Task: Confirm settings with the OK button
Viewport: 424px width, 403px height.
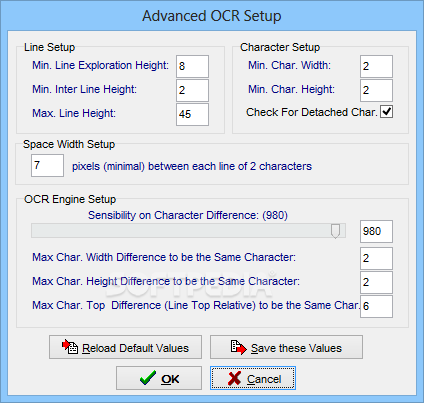Action: 159,378
